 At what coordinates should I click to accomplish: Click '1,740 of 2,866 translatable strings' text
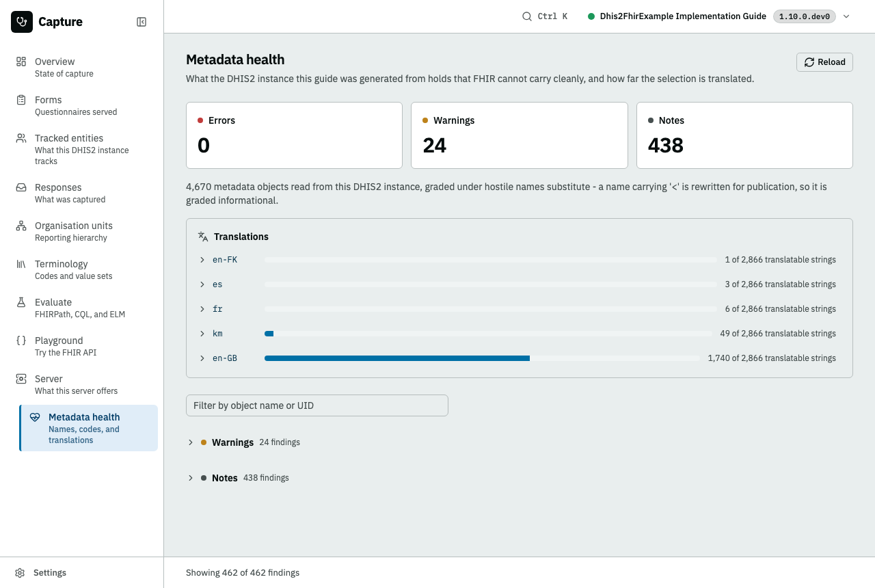(772, 358)
